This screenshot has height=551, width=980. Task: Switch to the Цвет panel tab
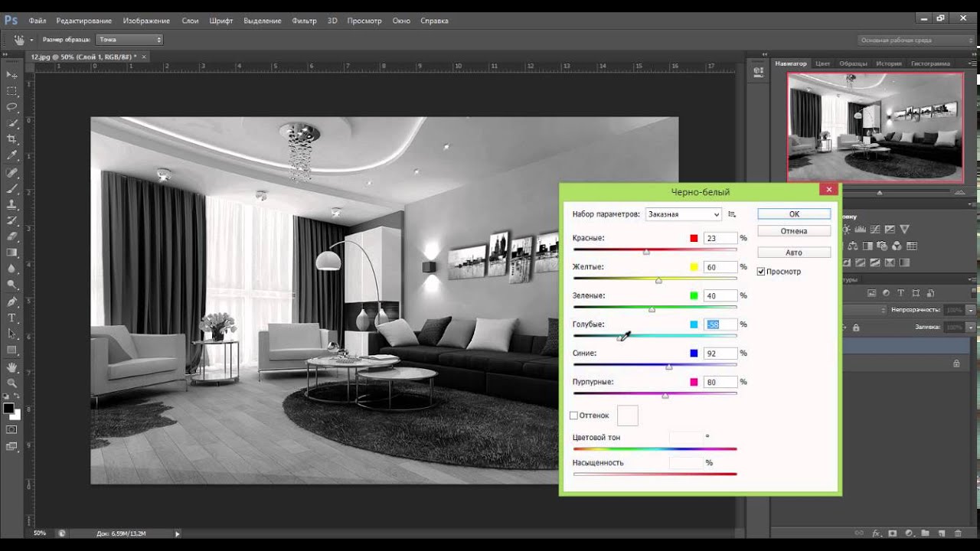pos(823,64)
